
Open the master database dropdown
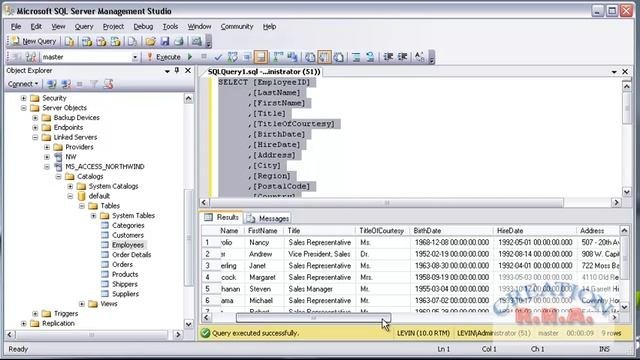pos(135,57)
